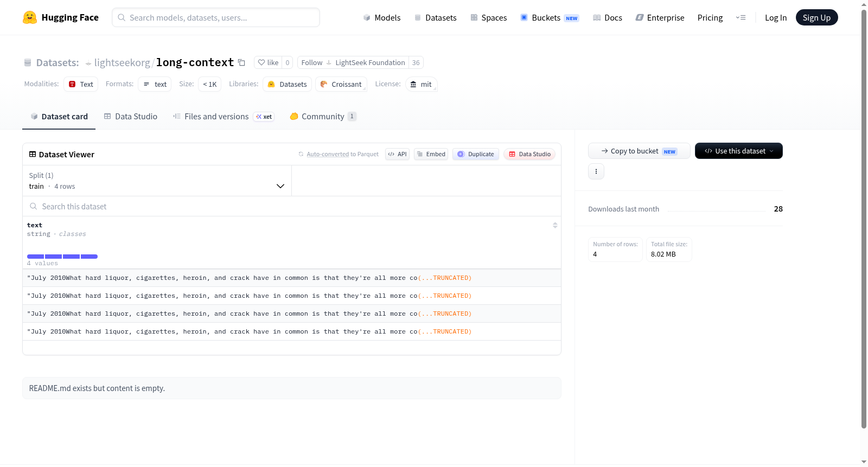Click Copy to bucket button
868x467 pixels.
click(x=639, y=151)
